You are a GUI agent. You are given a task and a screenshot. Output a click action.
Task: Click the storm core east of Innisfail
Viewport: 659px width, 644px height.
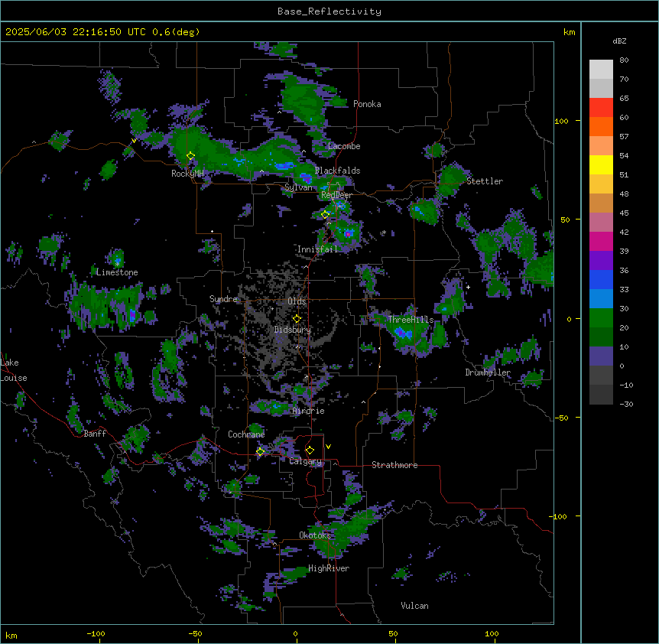[x=348, y=233]
